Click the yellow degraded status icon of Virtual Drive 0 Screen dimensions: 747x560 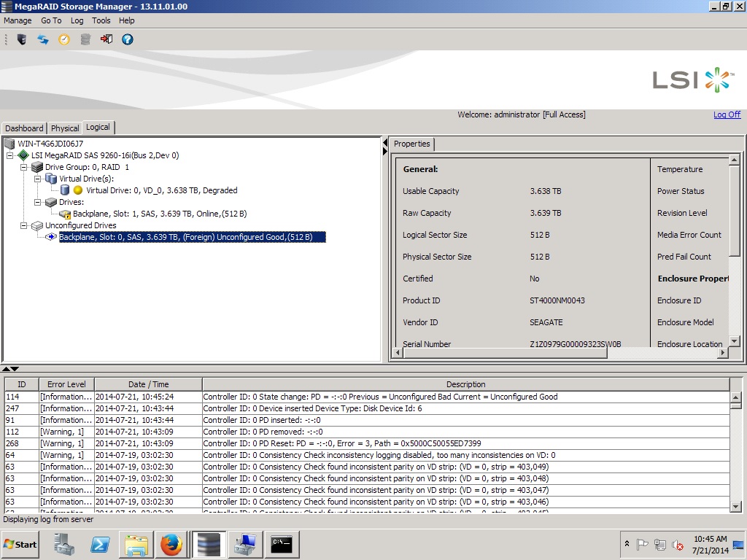point(78,190)
